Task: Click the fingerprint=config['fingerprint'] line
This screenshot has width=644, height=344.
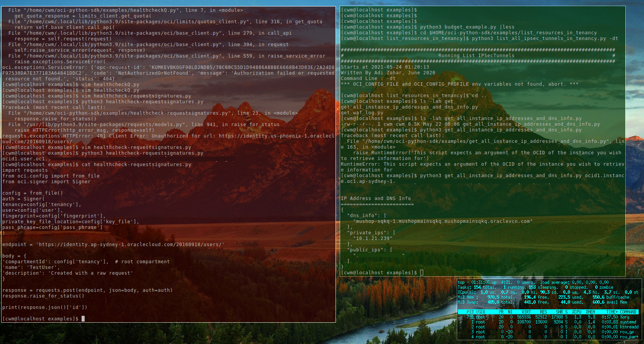Action: tap(54, 216)
